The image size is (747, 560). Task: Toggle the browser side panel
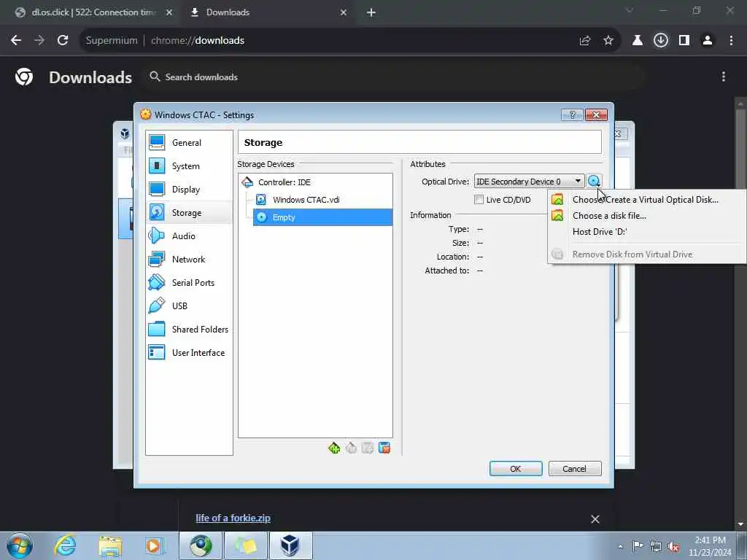pos(684,41)
